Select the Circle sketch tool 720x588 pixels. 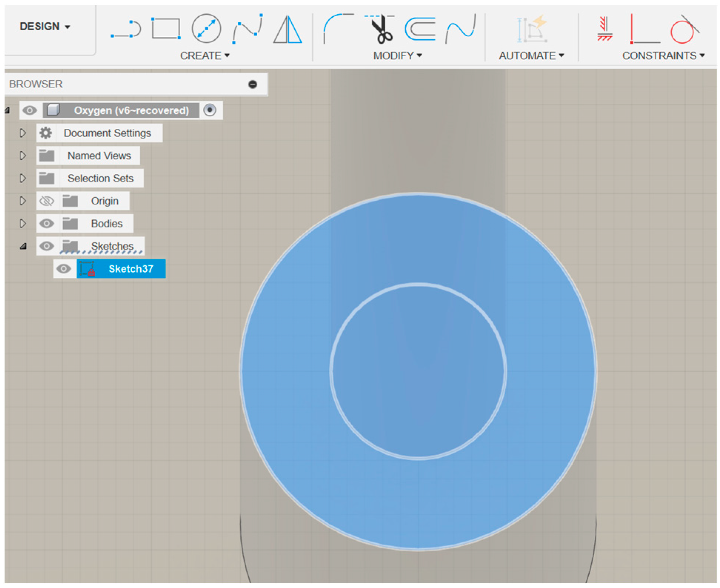(206, 28)
